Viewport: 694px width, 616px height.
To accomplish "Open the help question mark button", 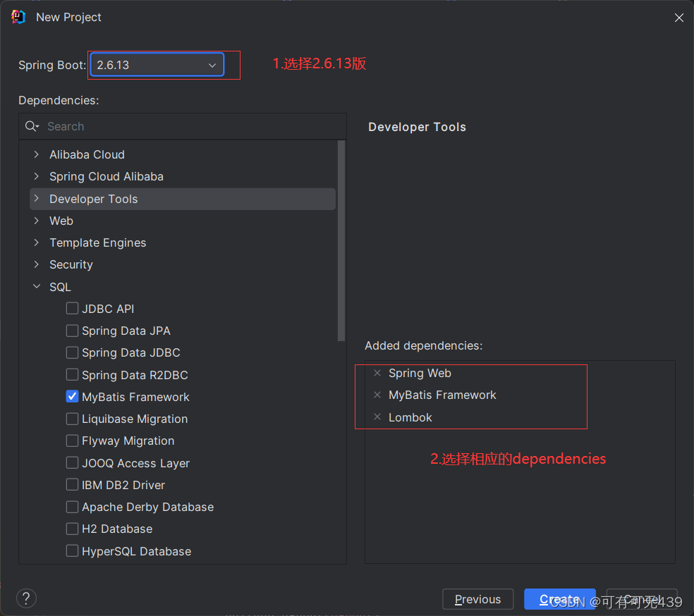I will click(x=26, y=598).
